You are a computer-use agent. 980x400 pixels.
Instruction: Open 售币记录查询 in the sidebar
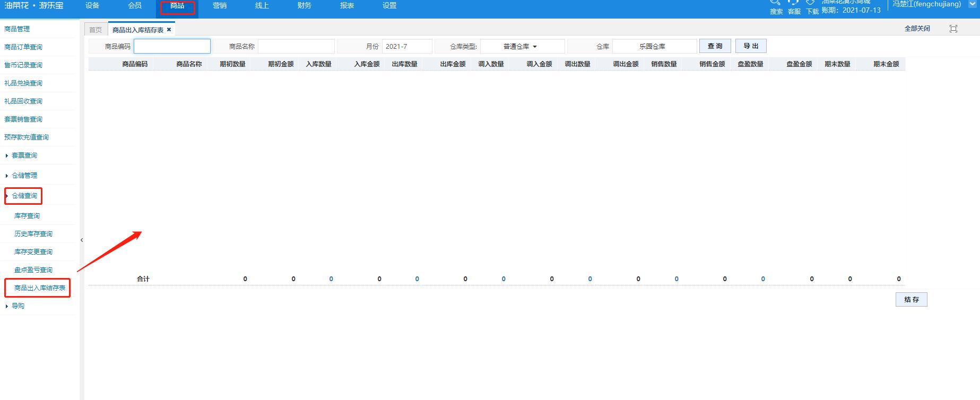(x=23, y=65)
